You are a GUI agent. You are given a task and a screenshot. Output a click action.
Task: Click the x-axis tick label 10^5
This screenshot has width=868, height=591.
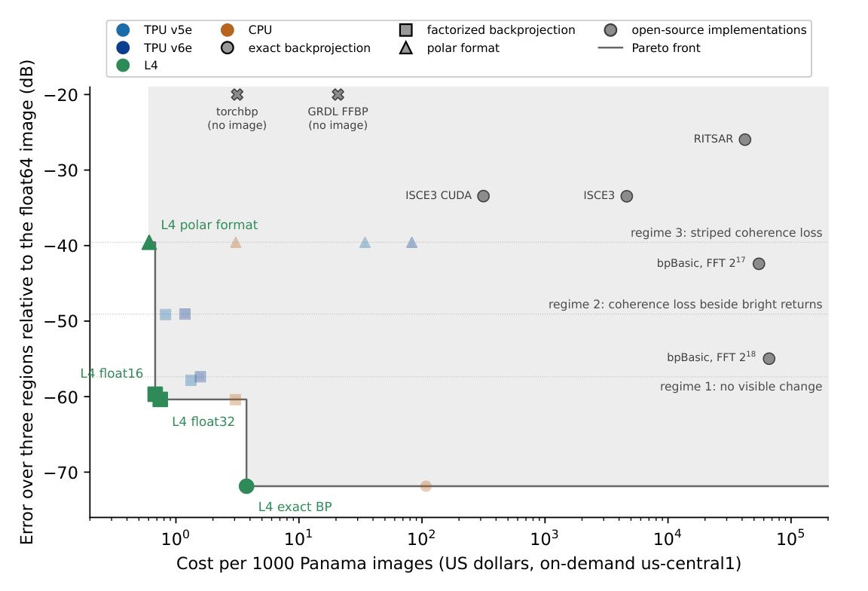click(x=790, y=537)
